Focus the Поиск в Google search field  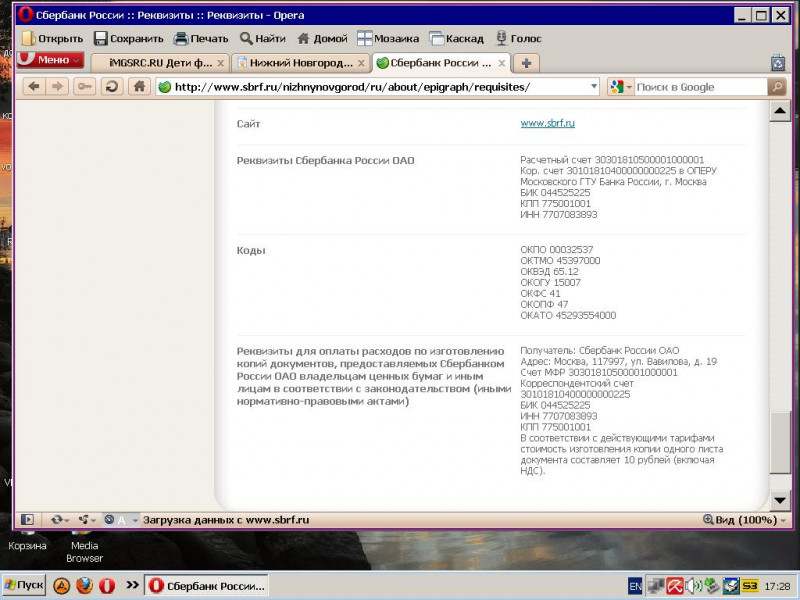click(701, 87)
